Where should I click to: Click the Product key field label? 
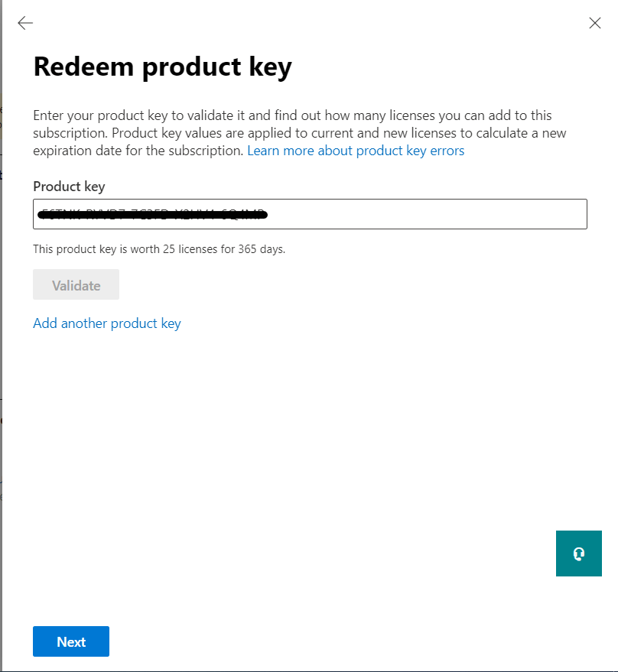click(69, 187)
